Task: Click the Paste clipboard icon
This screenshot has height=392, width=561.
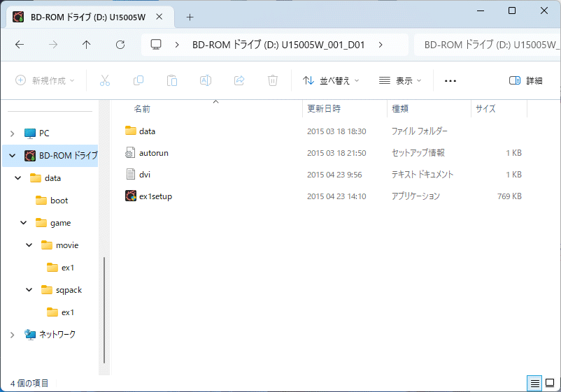Action: click(172, 80)
